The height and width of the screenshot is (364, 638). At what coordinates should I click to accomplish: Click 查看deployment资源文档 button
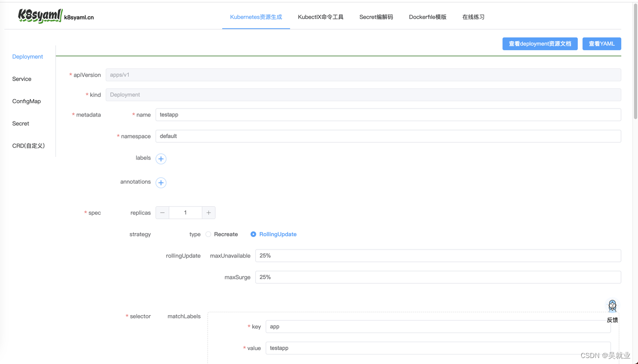tap(540, 44)
